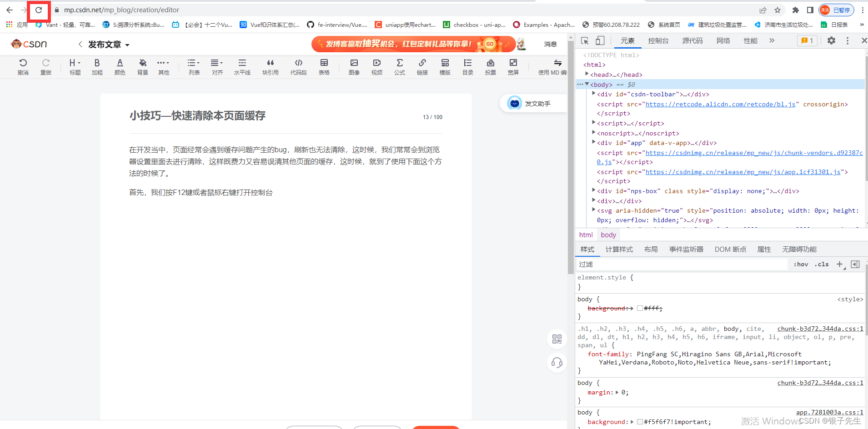Toggle :hov element state panel
The width and height of the screenshot is (868, 429).
coord(801,264)
